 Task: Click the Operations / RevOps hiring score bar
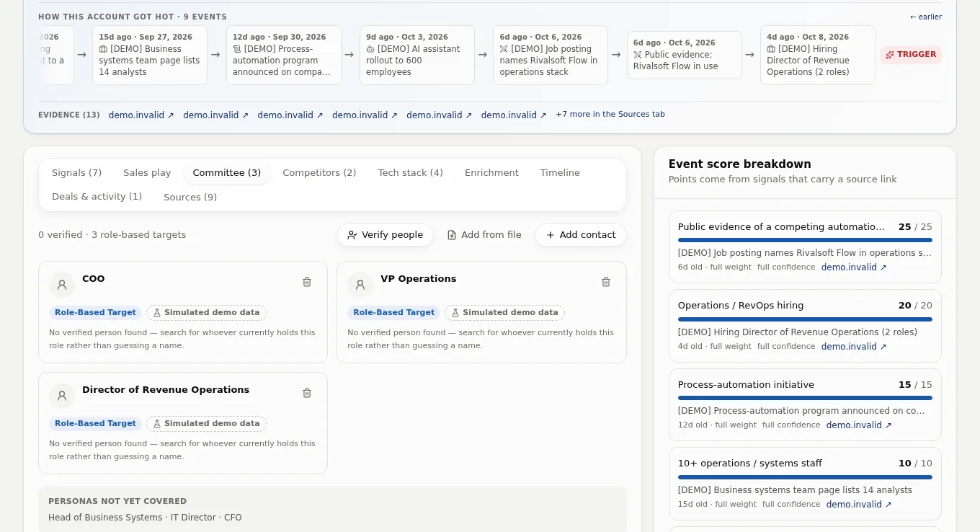tap(805, 319)
